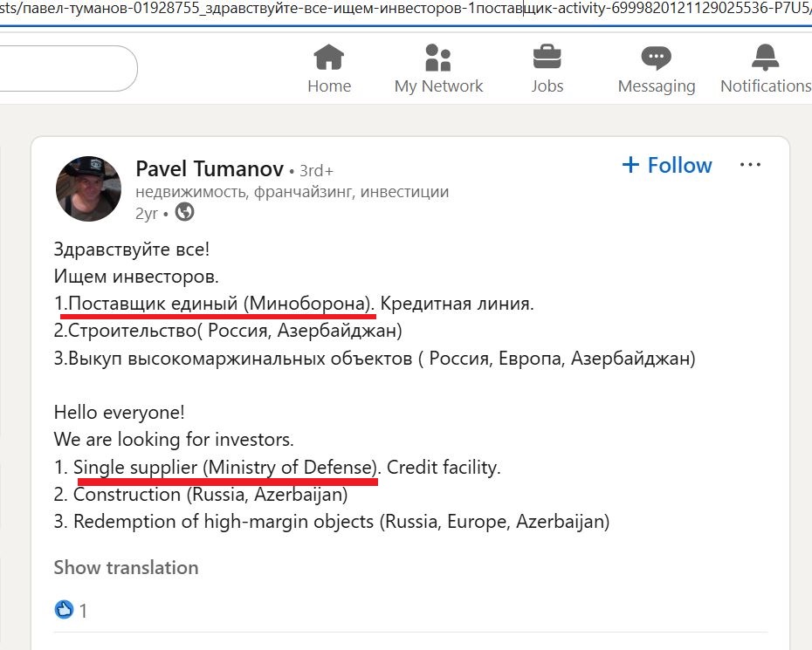Click the Messaging label text
This screenshot has width=812, height=650.
pyautogui.click(x=657, y=86)
